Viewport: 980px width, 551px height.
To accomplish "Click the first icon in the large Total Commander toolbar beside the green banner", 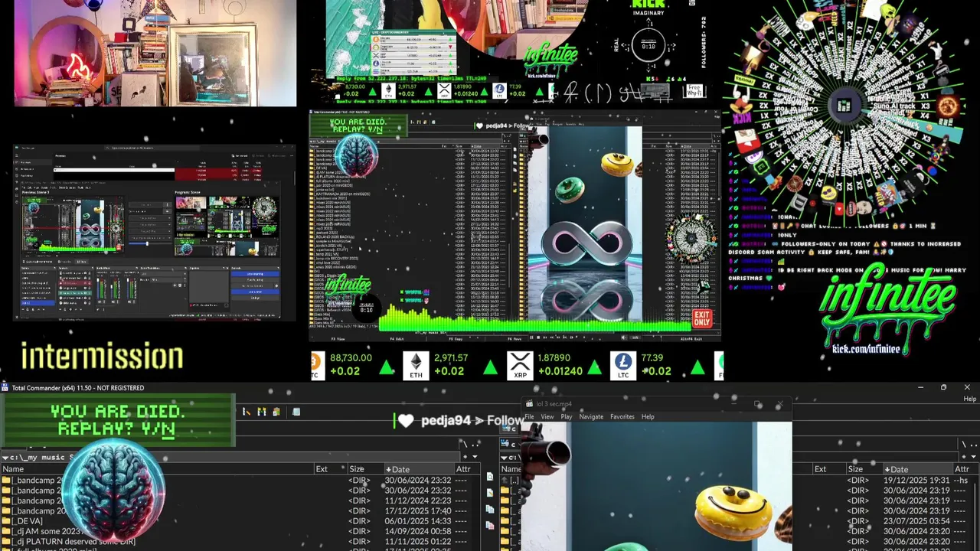I will [x=247, y=412].
